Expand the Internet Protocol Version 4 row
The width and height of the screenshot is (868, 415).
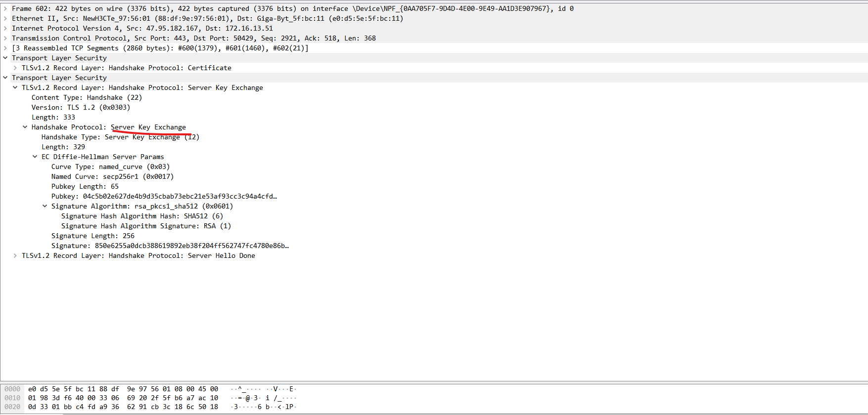(x=5, y=28)
